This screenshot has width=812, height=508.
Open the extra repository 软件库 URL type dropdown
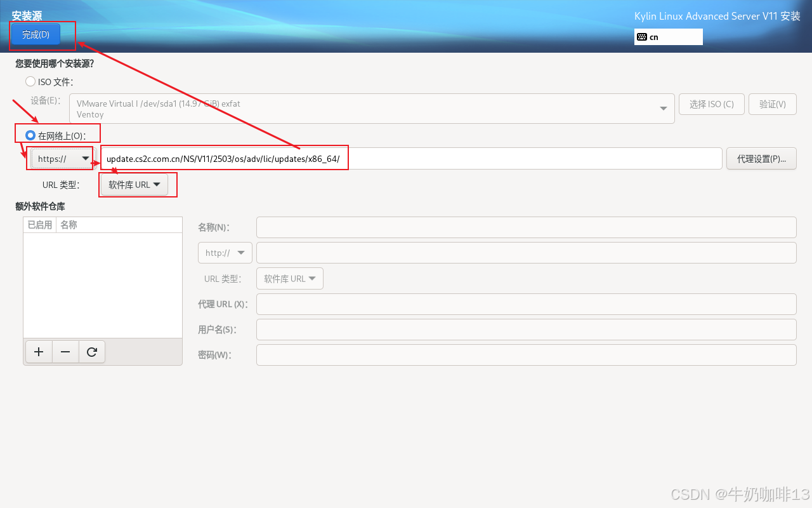290,279
